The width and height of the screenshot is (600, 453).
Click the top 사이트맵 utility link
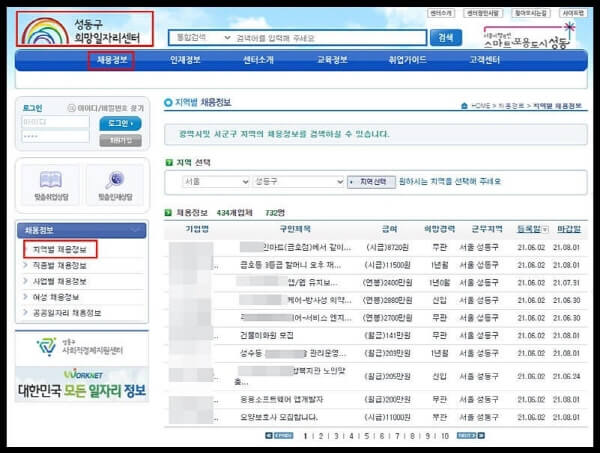click(573, 13)
